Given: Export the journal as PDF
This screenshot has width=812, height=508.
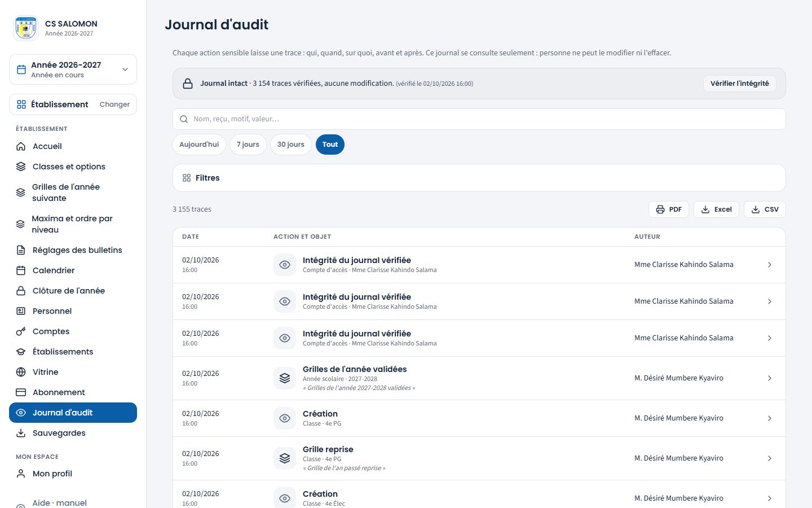Looking at the screenshot, I should 669,209.
